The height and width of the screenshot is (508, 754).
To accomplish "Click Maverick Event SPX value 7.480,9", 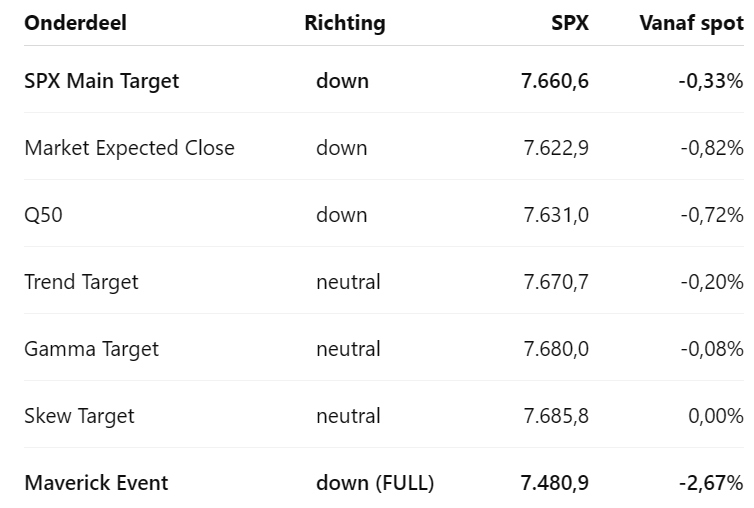I will [555, 483].
